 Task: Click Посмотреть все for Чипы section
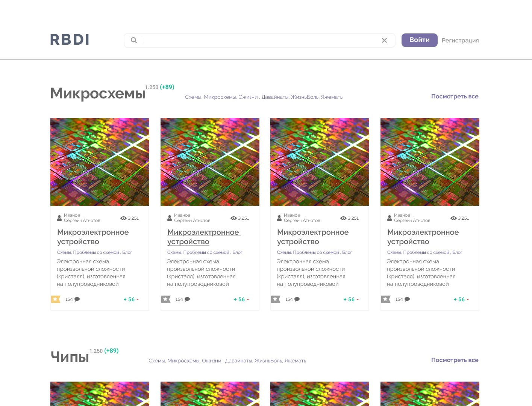(455, 360)
